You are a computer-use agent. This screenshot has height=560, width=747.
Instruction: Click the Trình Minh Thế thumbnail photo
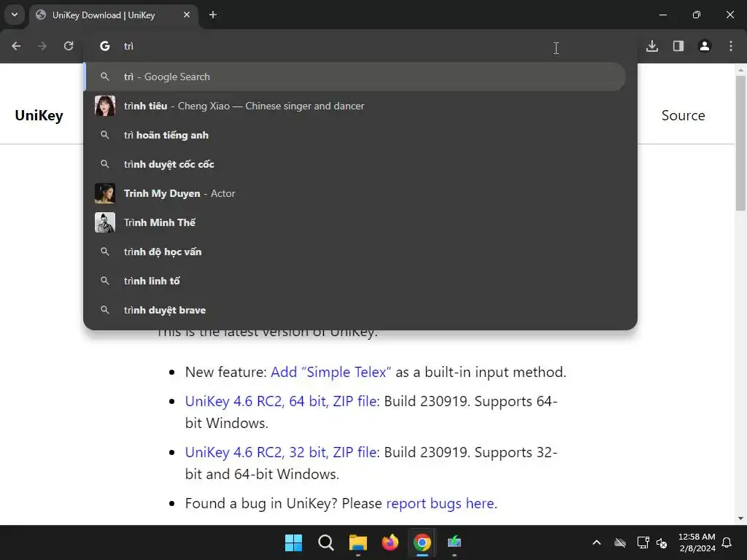[105, 222]
